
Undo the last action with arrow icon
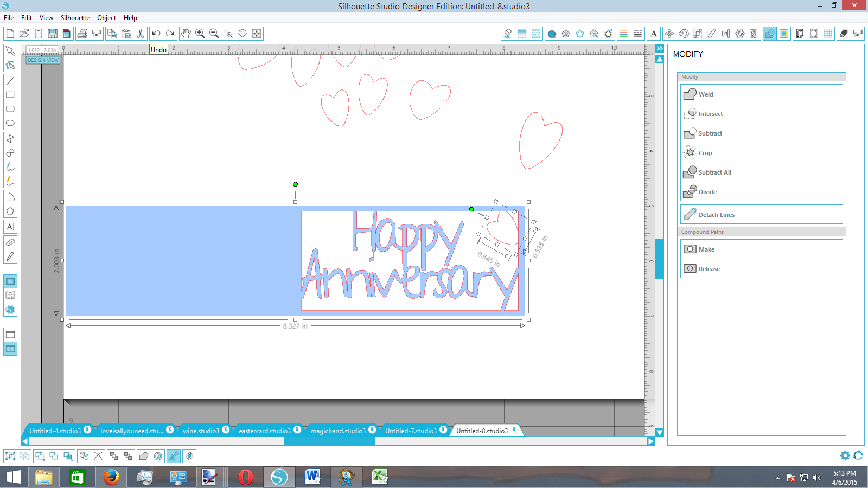156,34
